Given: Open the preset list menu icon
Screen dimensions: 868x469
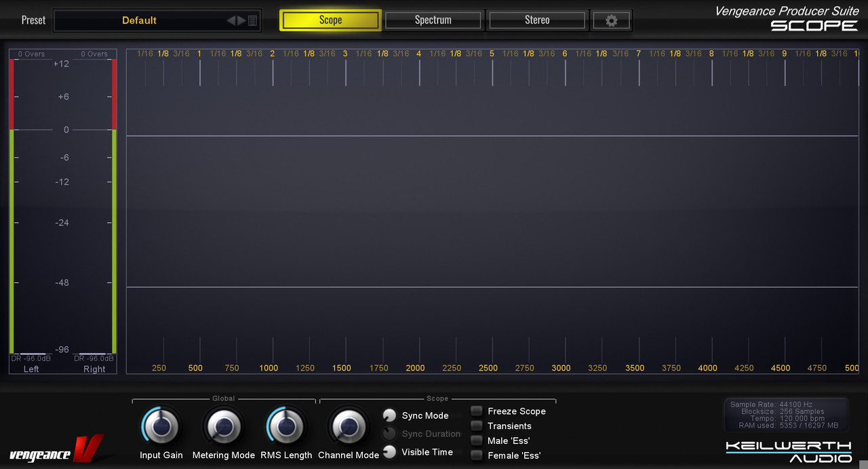Looking at the screenshot, I should [x=252, y=20].
